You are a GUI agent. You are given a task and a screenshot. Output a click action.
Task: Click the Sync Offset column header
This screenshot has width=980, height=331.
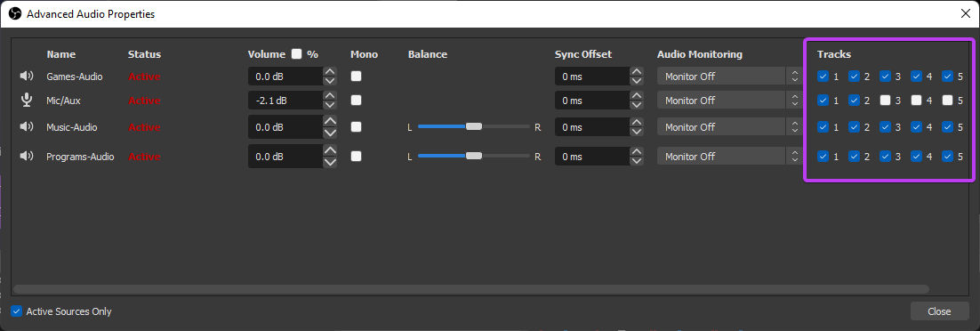pyautogui.click(x=583, y=54)
